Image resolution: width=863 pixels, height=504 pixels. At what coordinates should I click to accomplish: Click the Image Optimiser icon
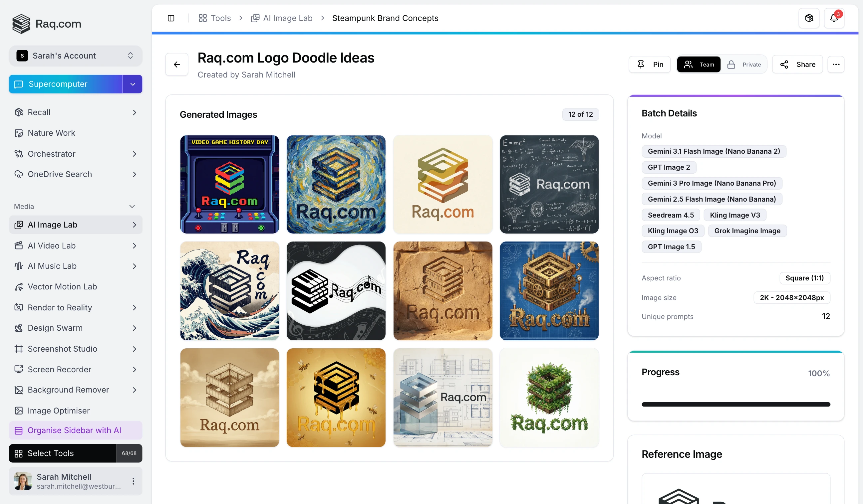click(19, 411)
